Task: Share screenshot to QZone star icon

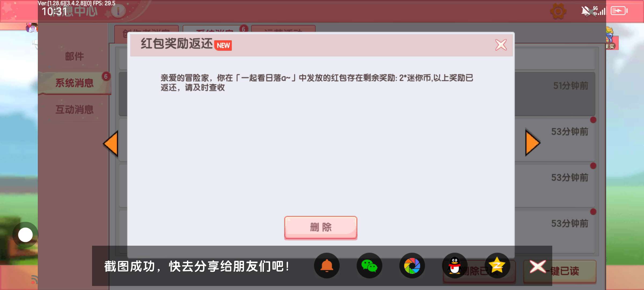Action: 497,266
